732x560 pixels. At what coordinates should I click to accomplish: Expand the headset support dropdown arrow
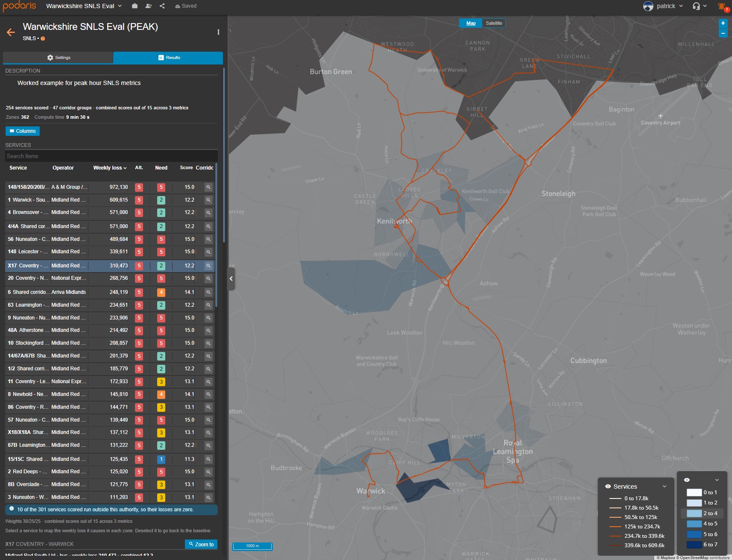(x=705, y=6)
